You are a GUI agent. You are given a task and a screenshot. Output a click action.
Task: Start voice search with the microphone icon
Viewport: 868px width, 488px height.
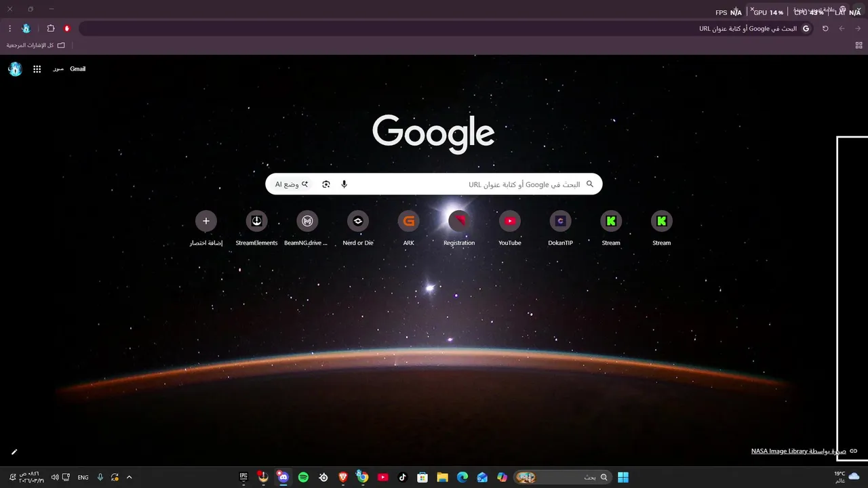(x=344, y=184)
